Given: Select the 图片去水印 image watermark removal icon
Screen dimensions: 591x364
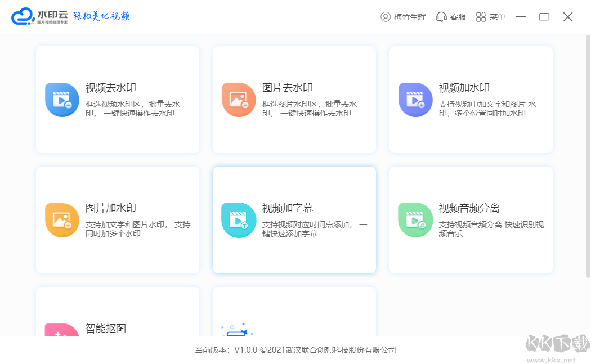Looking at the screenshot, I should (x=239, y=100).
